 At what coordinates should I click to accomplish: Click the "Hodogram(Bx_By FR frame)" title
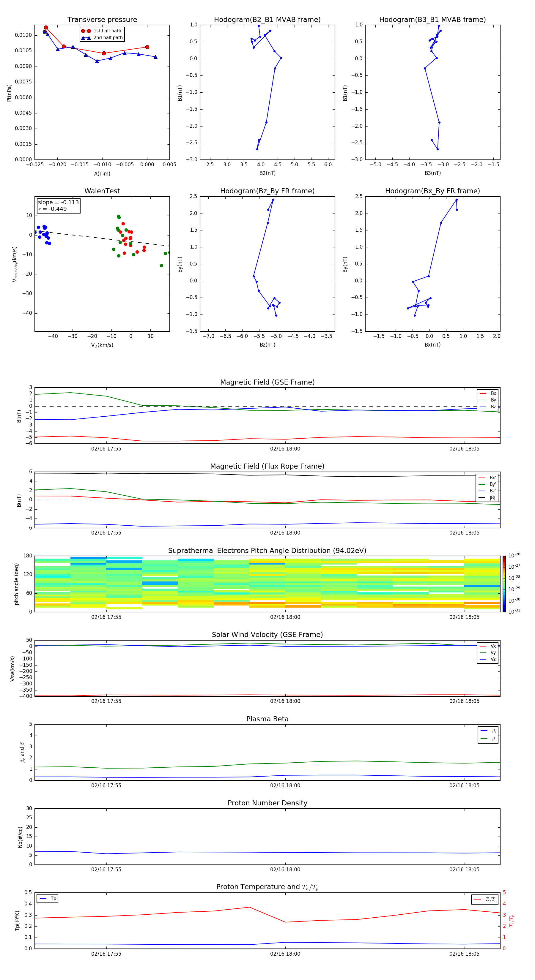pos(432,191)
